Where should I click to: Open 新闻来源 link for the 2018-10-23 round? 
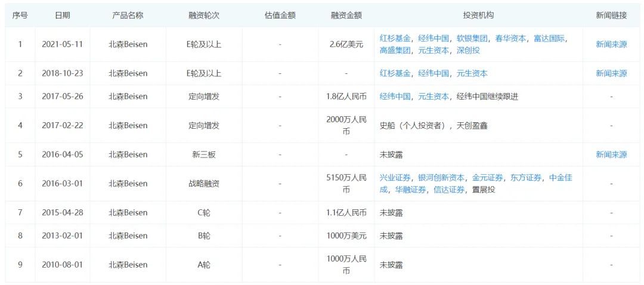(612, 73)
